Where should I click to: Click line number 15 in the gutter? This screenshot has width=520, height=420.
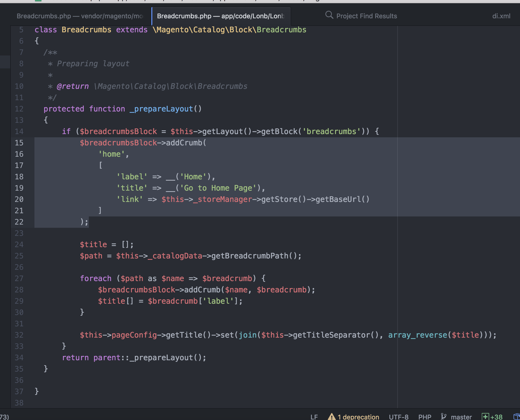click(19, 143)
